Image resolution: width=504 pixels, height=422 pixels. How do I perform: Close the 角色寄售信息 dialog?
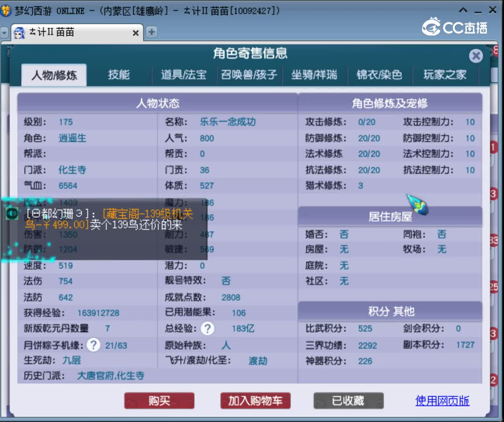coord(476,56)
